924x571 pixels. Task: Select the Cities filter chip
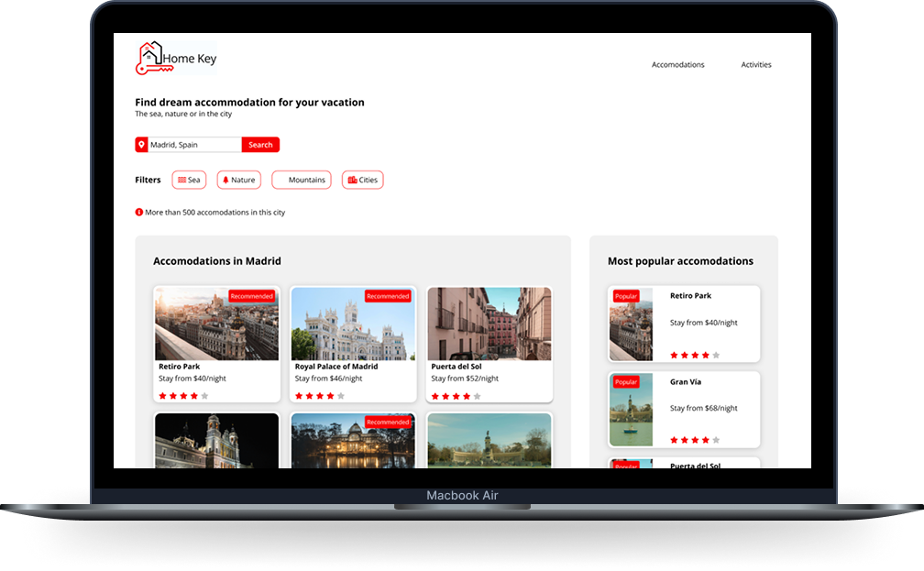coord(362,181)
